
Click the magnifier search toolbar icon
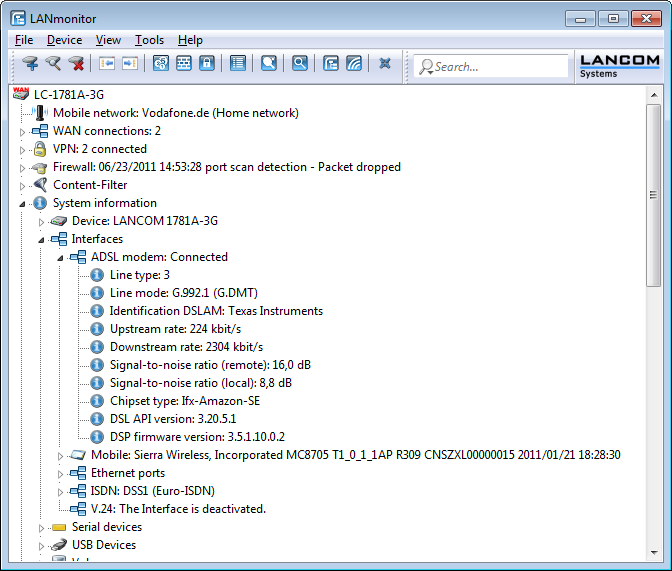click(299, 64)
